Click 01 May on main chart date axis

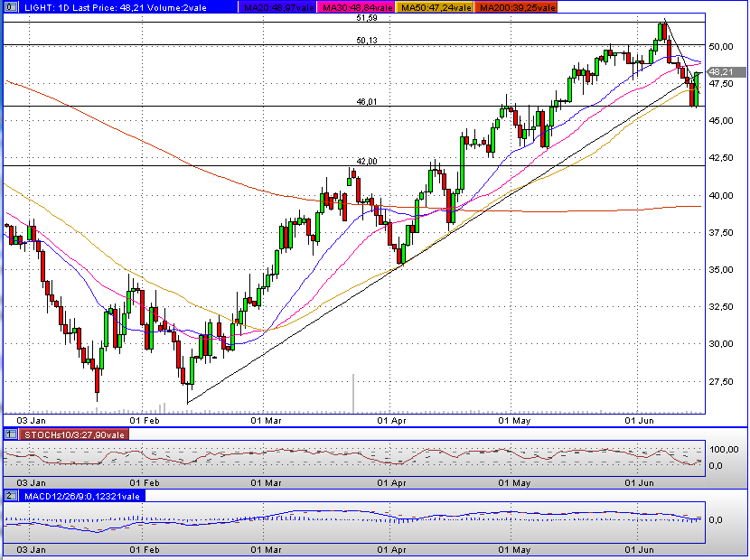click(514, 420)
